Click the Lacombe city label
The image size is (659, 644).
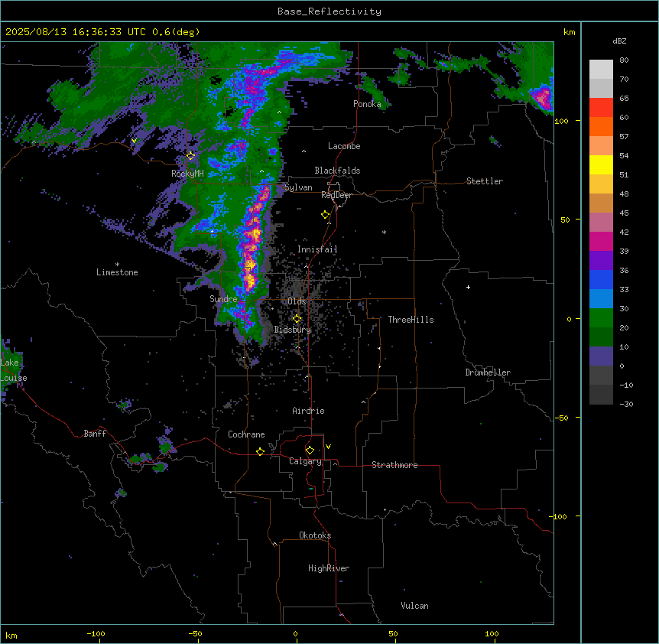(344, 146)
